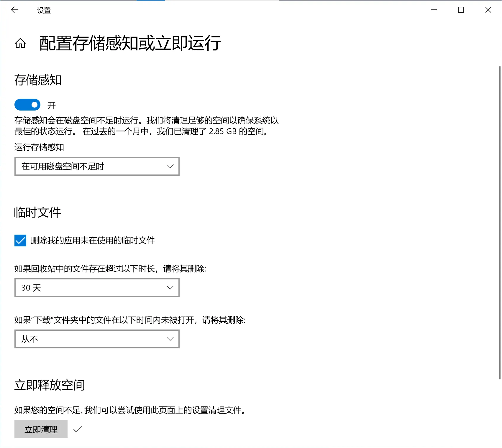This screenshot has height=448, width=502.
Task: Close the Settings window
Action: click(488, 10)
